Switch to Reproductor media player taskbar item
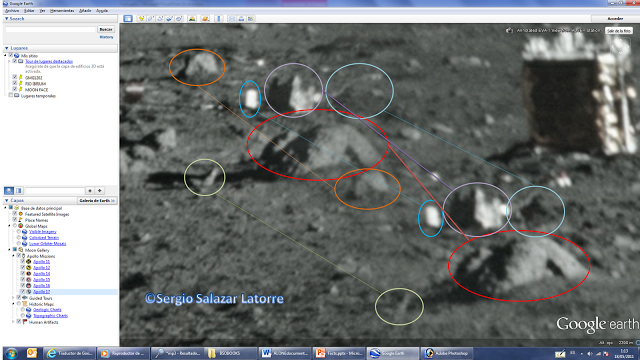 tap(123, 353)
